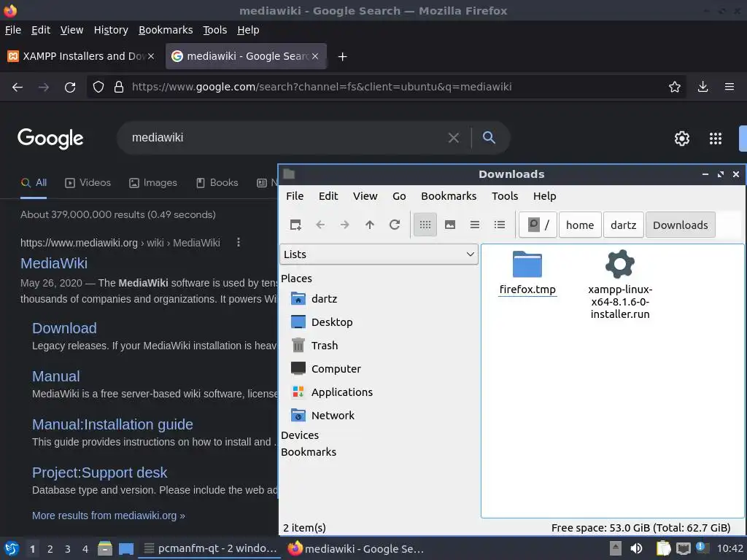
Task: Switch file manager to thumbnail view
Action: (449, 225)
